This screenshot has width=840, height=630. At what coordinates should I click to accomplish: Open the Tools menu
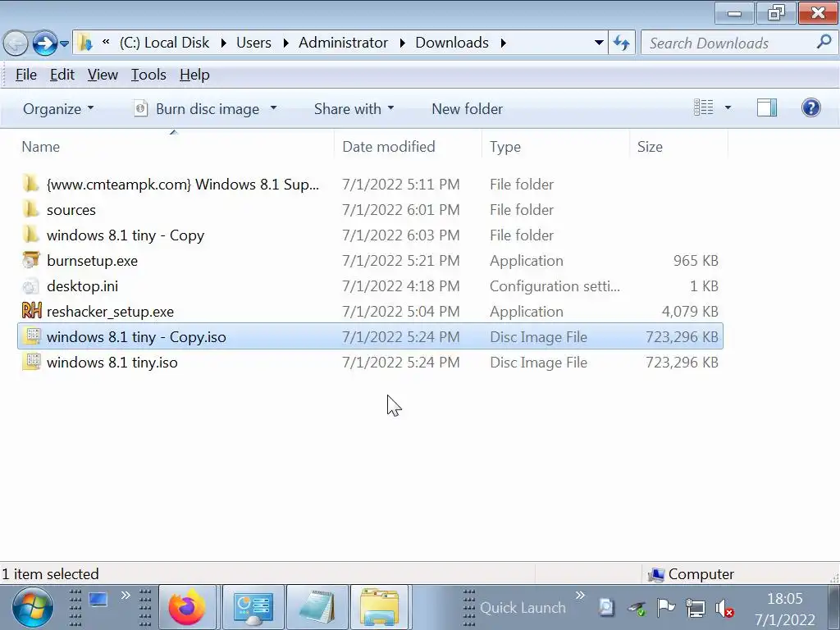pos(148,75)
